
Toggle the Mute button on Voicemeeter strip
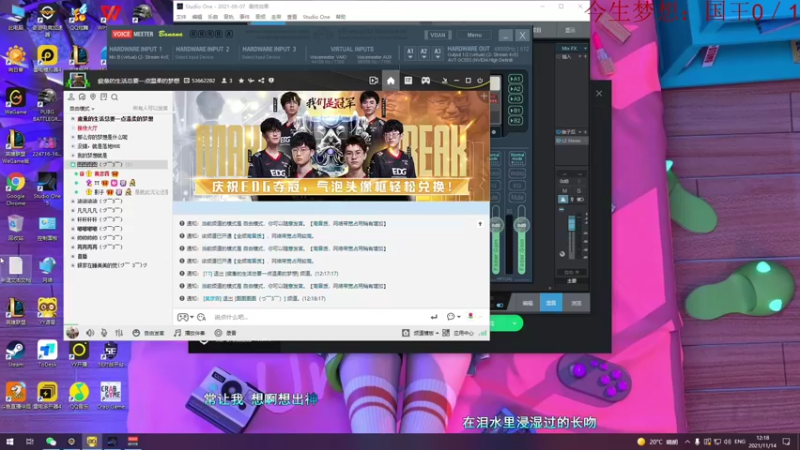click(517, 196)
